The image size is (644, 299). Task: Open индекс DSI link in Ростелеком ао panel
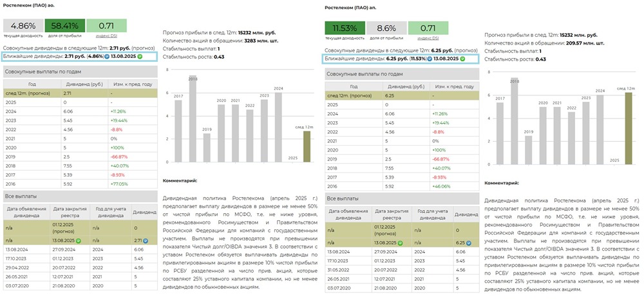pyautogui.click(x=106, y=35)
